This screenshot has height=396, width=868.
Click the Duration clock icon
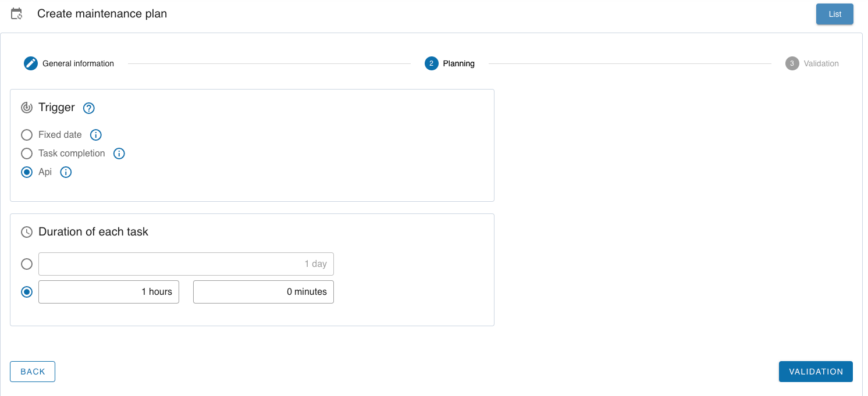[x=27, y=232]
